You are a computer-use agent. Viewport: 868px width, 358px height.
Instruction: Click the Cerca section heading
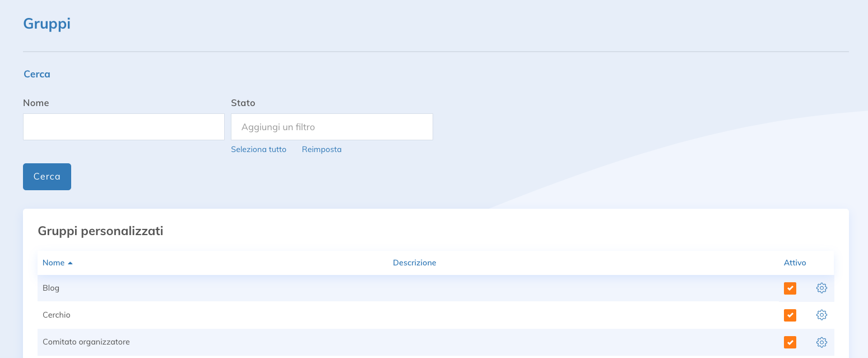[x=37, y=74]
